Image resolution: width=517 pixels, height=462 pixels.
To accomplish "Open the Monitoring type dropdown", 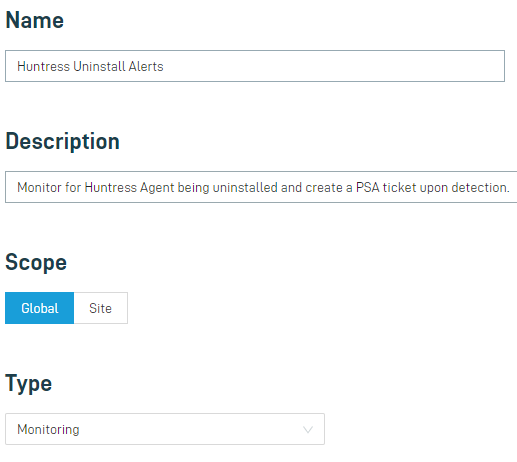I will coord(165,429).
